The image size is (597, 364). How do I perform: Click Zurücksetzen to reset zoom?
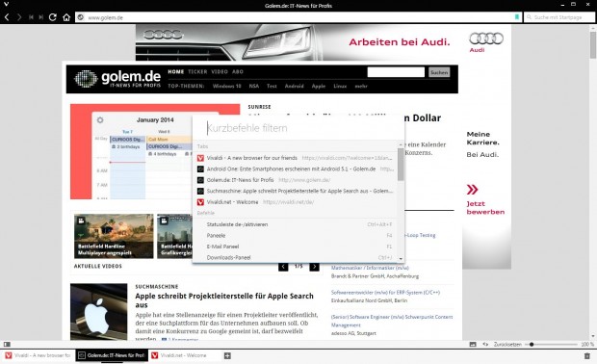point(507,344)
